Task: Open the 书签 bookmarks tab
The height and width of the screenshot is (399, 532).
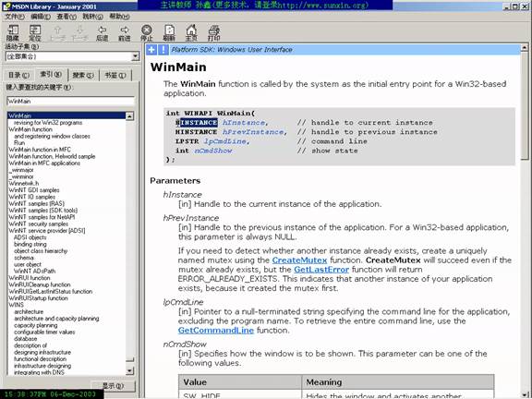Action: [115, 76]
